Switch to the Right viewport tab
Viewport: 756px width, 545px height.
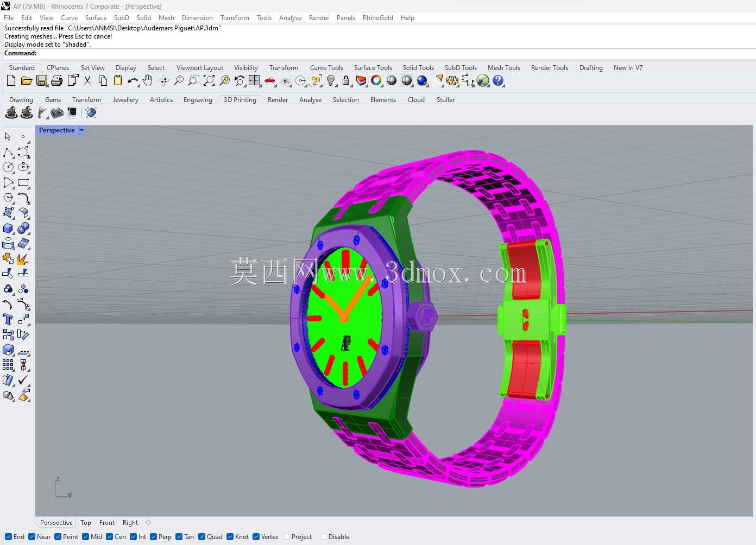point(130,523)
